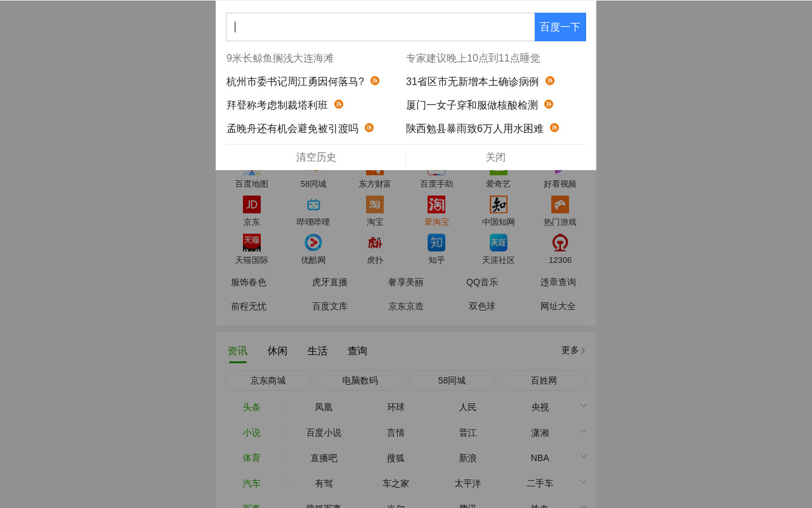Open the 百姓网 pill button

(x=544, y=380)
